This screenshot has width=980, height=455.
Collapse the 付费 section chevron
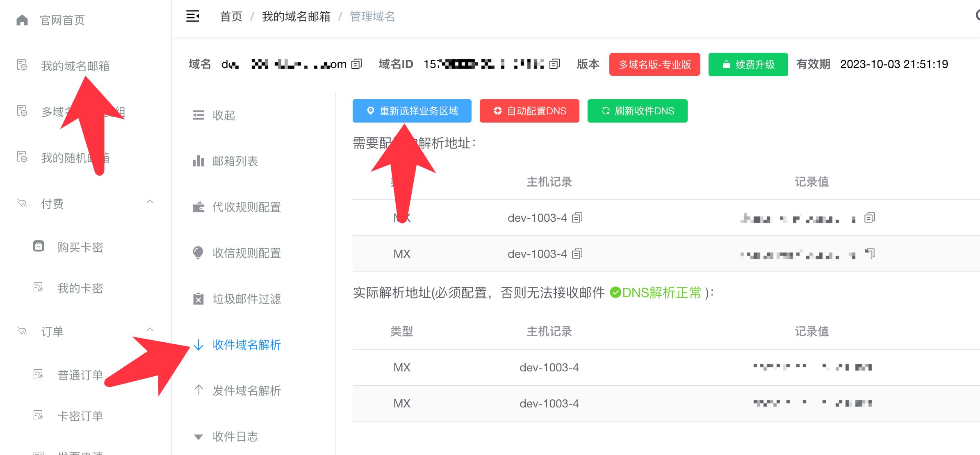[x=150, y=202]
